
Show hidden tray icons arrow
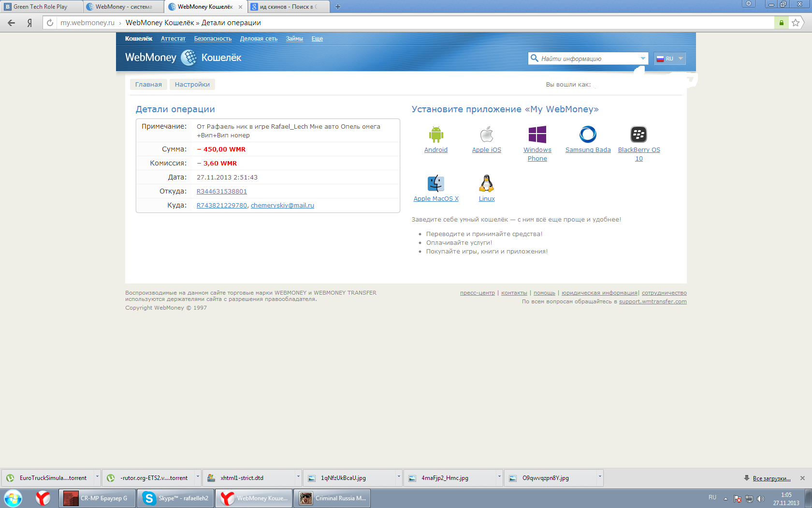tap(725, 499)
